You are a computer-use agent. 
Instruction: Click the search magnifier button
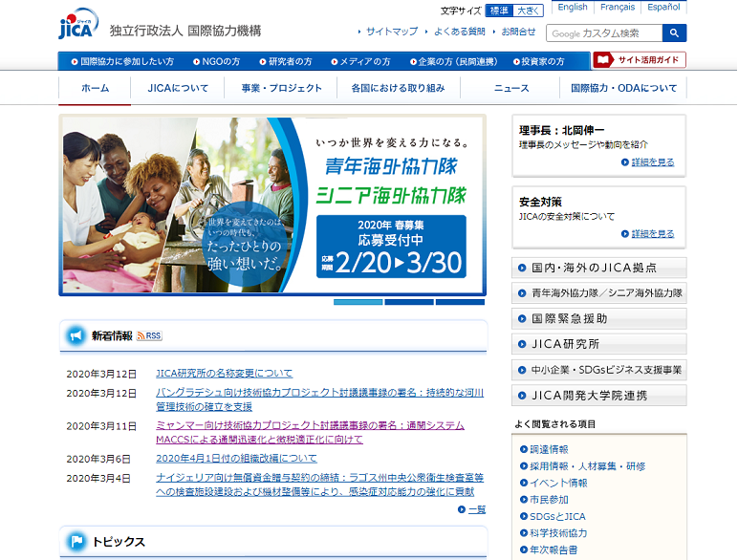click(x=674, y=32)
